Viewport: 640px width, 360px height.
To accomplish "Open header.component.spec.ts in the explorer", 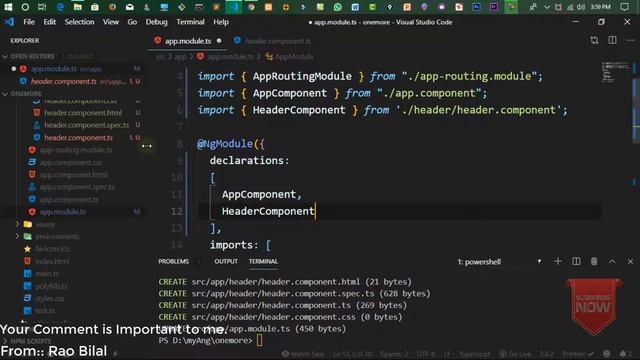I will (x=87, y=125).
